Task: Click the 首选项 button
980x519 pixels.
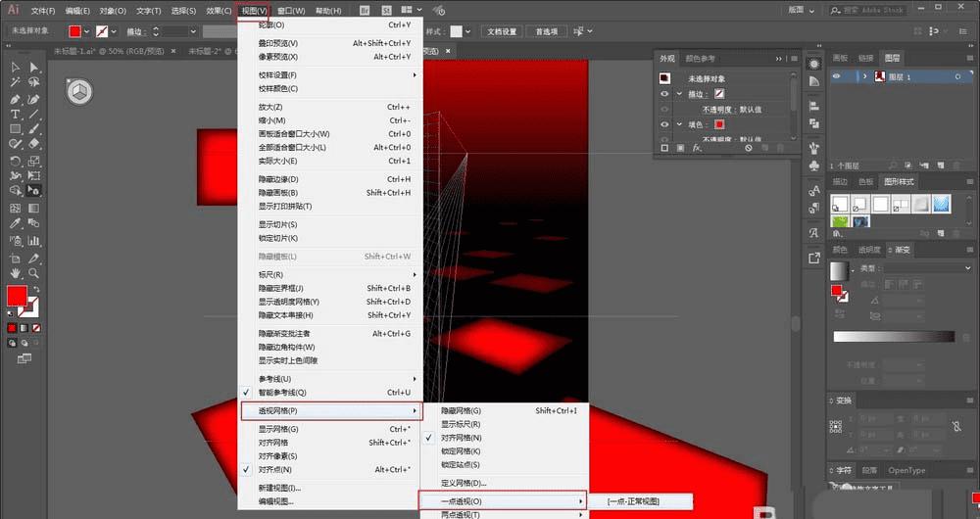Action: [546, 31]
